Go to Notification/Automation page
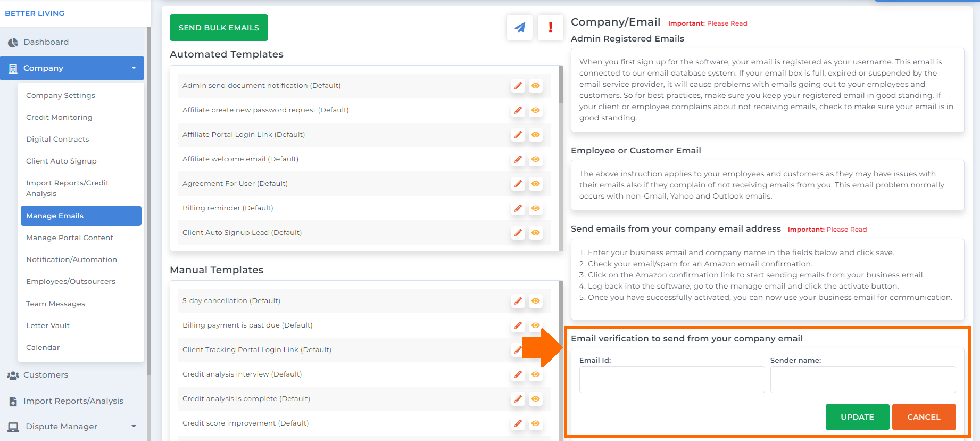 71,259
